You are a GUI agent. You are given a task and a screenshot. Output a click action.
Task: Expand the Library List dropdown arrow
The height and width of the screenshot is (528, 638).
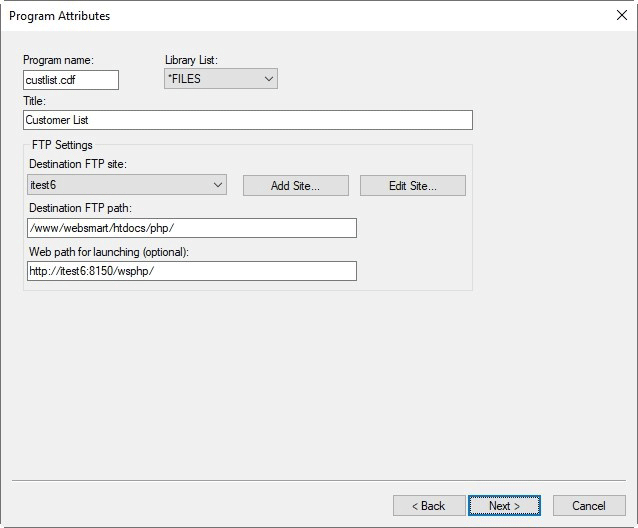point(268,79)
